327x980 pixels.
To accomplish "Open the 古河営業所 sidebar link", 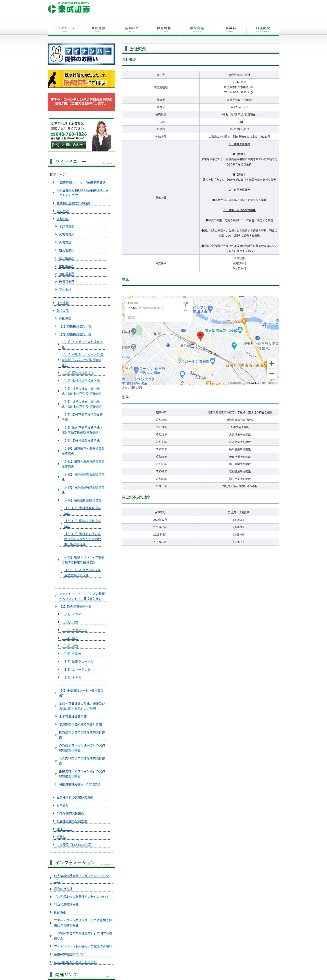I will tap(67, 250).
